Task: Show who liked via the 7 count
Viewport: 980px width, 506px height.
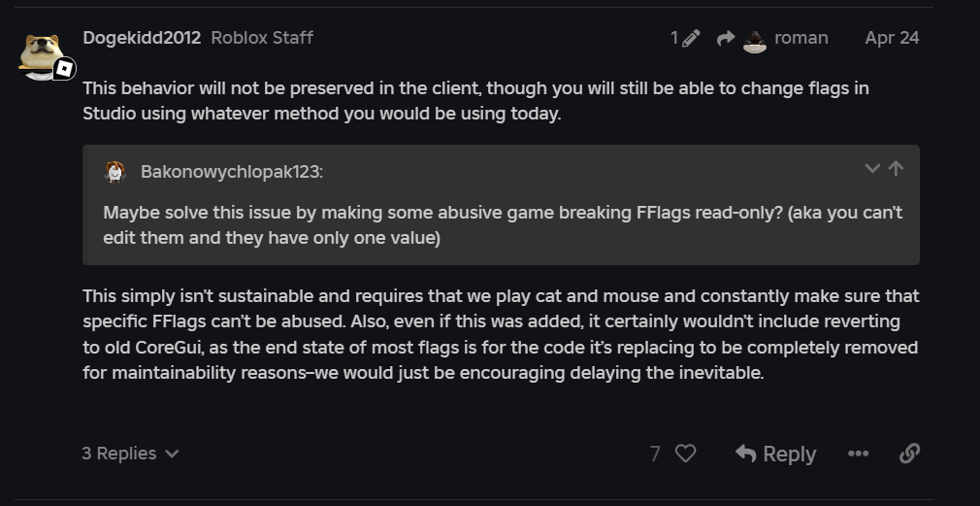Action: [655, 454]
